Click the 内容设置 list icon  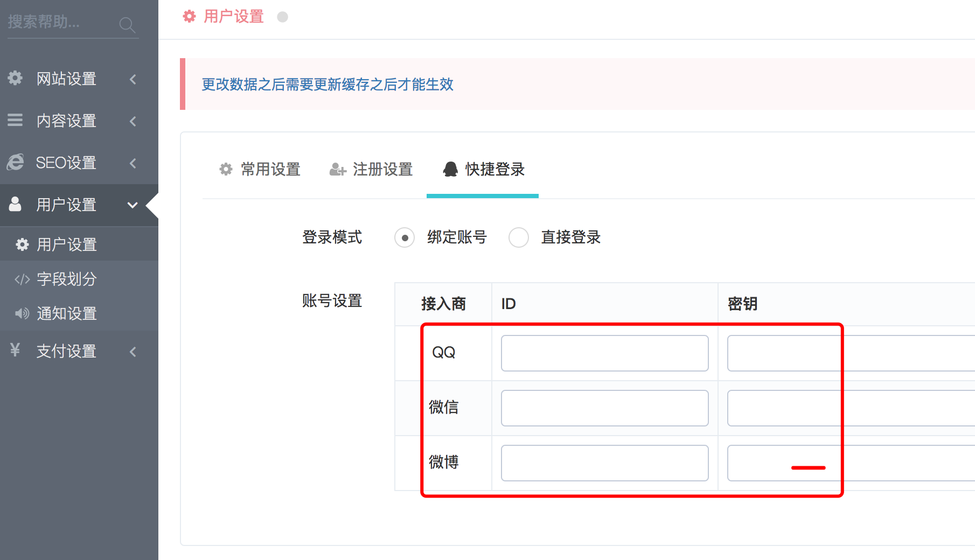(15, 120)
